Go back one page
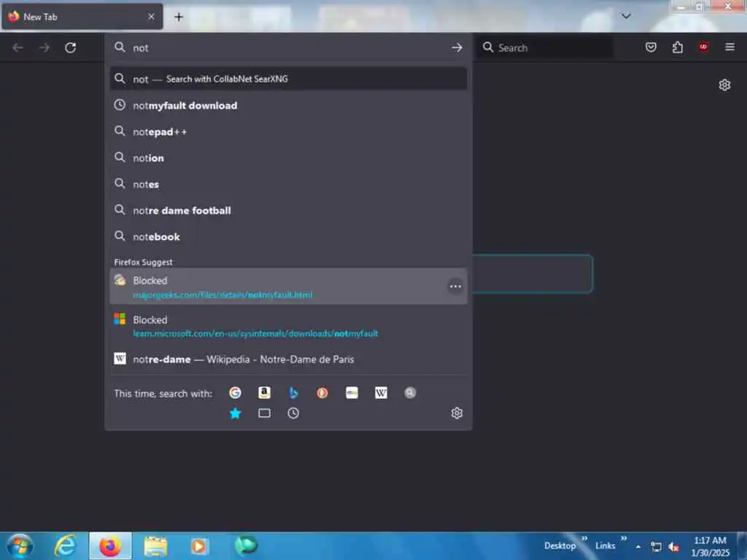Viewport: 747px width, 560px height. click(18, 47)
